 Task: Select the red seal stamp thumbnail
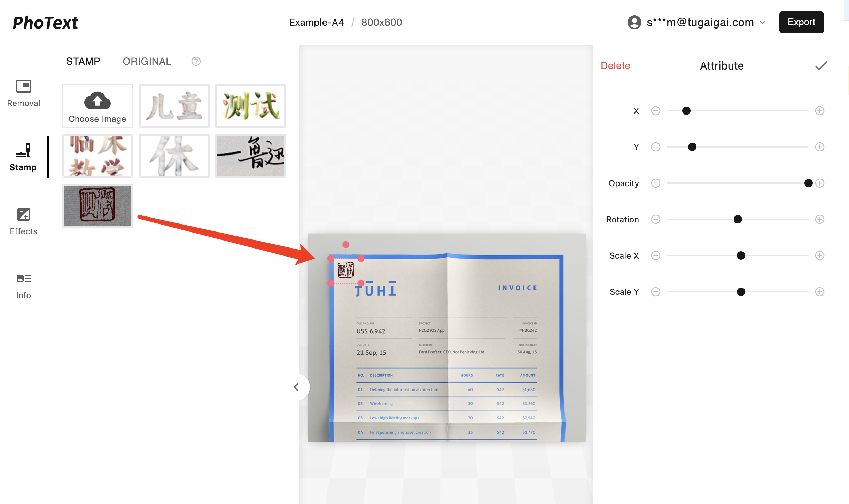[x=98, y=206]
